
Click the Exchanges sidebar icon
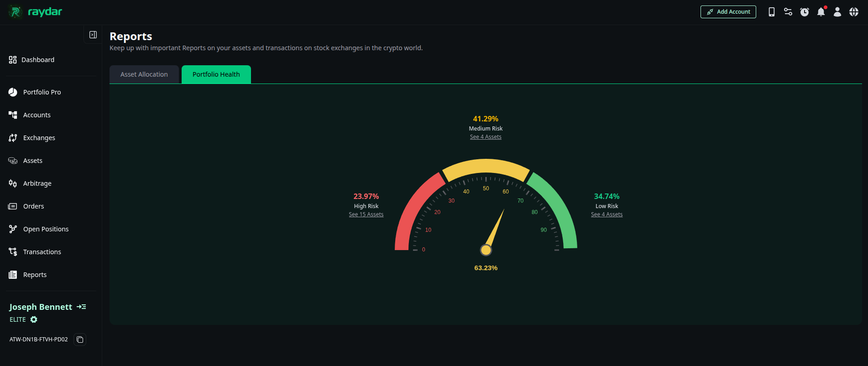click(13, 138)
